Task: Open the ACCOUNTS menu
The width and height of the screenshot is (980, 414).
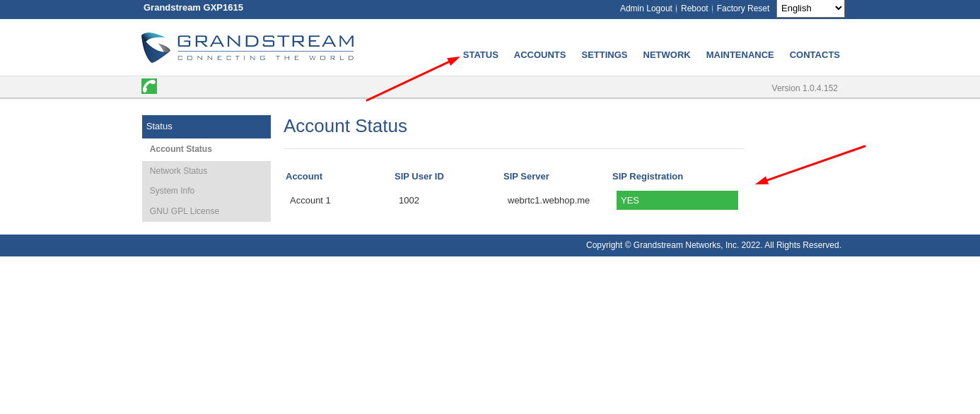Action: [x=540, y=54]
